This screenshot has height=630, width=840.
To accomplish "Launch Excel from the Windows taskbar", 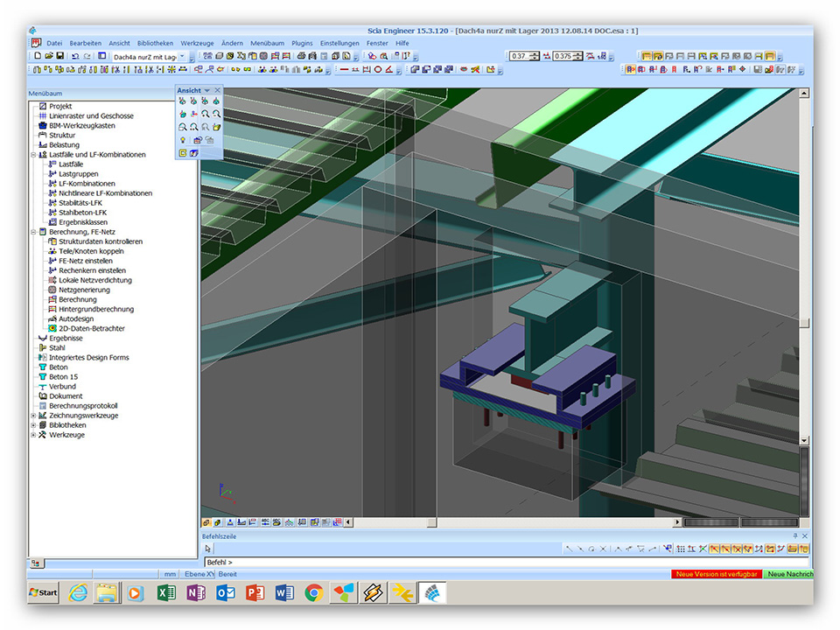I will 166,592.
